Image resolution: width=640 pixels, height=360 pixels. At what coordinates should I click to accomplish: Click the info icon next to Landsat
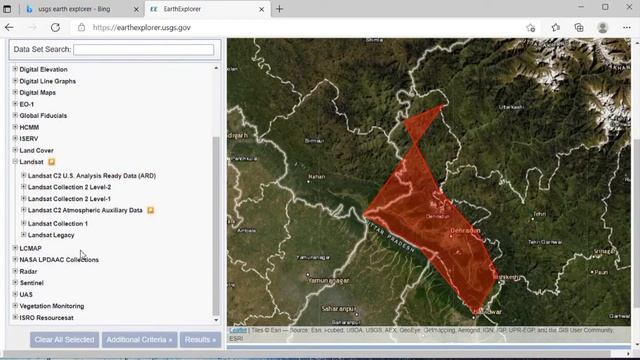click(51, 162)
